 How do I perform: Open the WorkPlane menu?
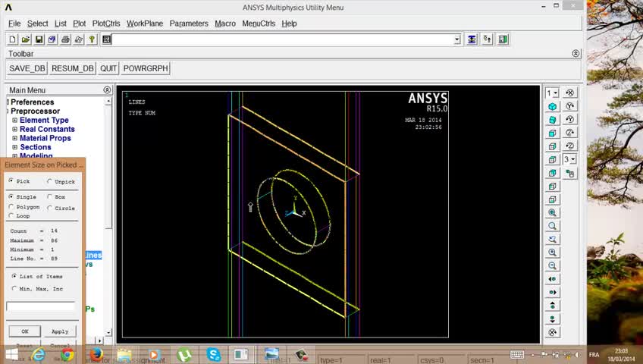click(x=145, y=24)
